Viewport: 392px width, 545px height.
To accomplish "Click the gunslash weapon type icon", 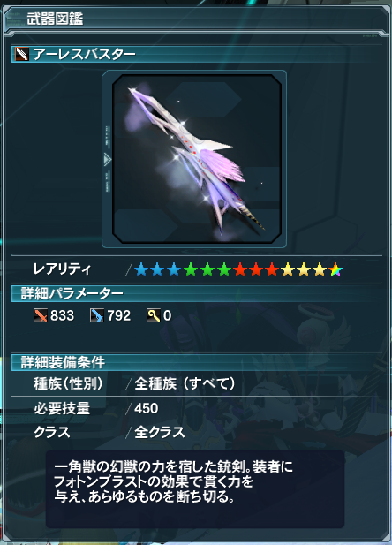I will coord(22,54).
